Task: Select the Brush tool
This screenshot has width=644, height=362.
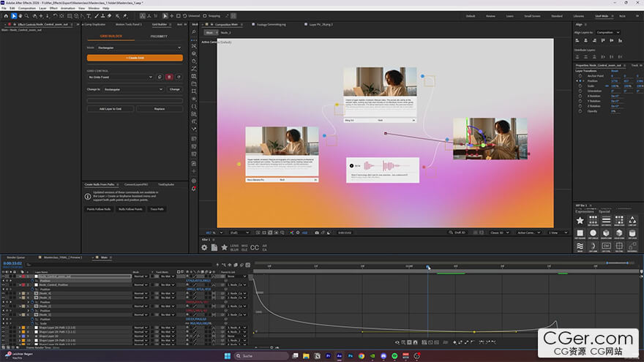Action: (x=97, y=16)
